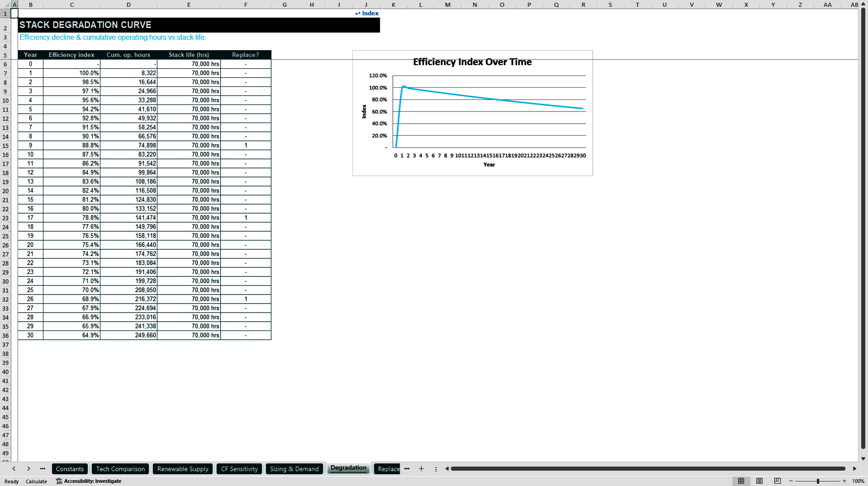Switch to Normal view in status bar
Viewport: 868px width, 486px height.
coord(741,481)
